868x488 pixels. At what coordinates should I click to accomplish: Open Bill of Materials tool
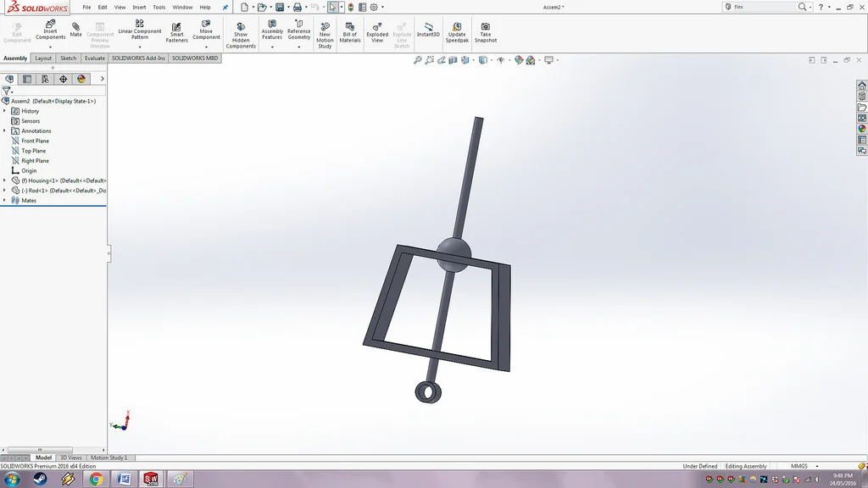pos(350,33)
